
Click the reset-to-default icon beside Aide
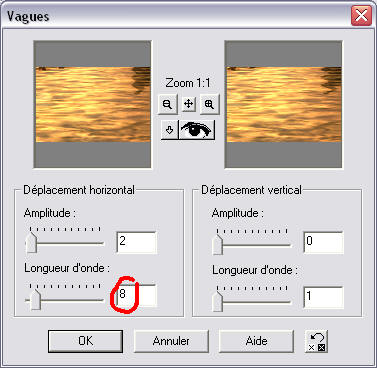click(317, 341)
